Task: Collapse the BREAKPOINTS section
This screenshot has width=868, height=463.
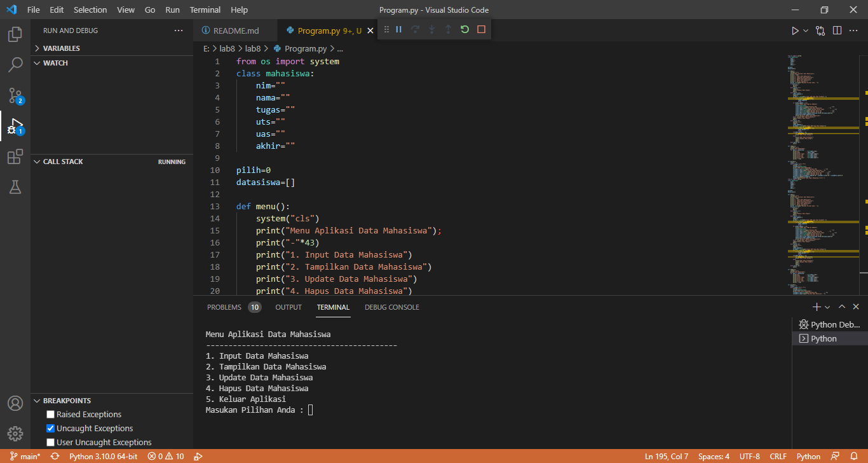Action: click(36, 400)
